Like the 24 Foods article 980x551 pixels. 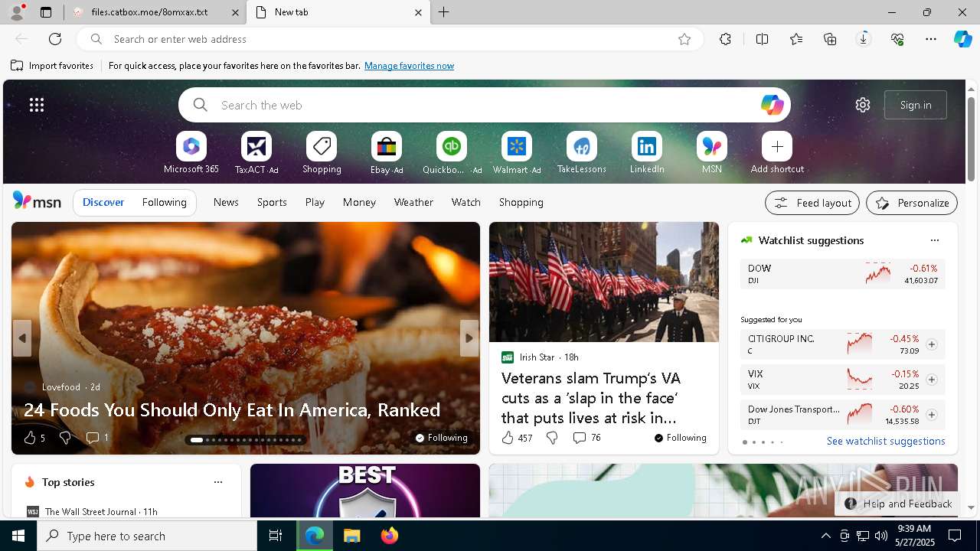coord(30,438)
